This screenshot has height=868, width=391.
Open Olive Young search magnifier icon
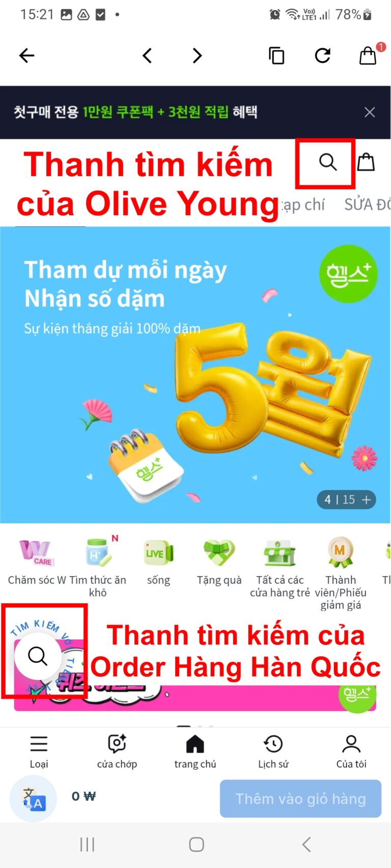(x=328, y=162)
